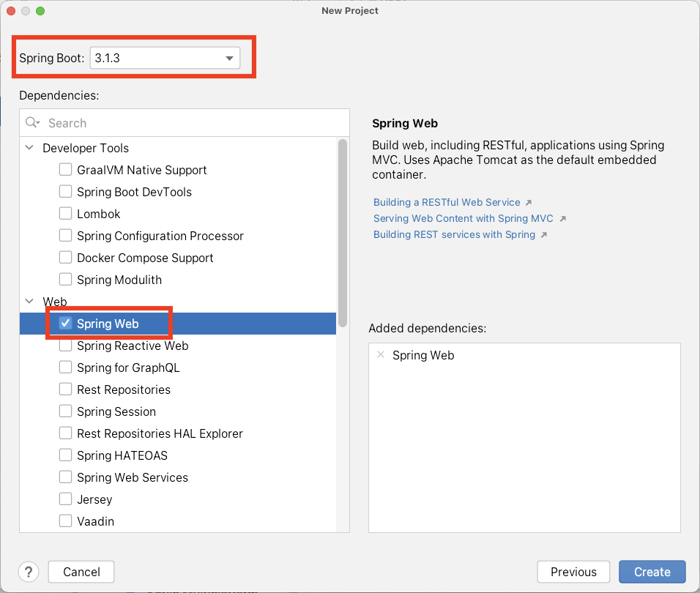Open Building a RESTful Web Service link
The image size is (700, 593).
point(447,202)
